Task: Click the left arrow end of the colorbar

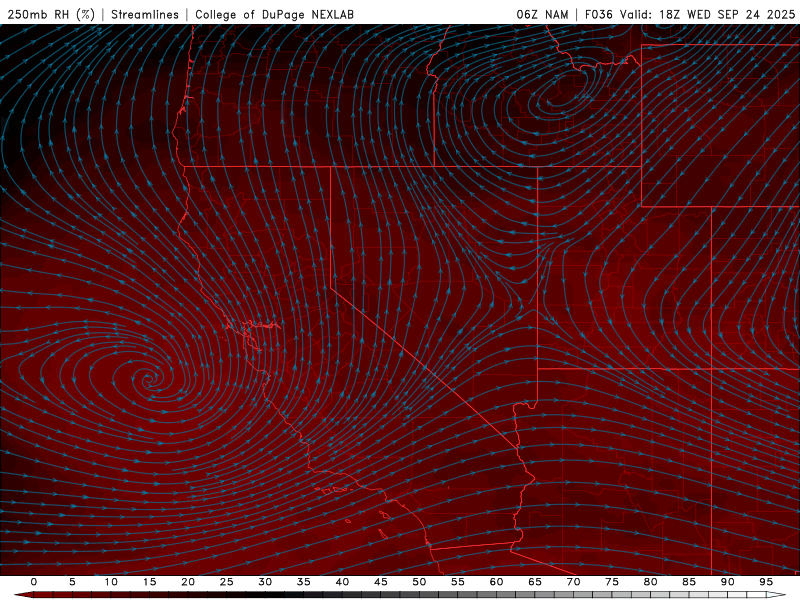Action: tap(23, 595)
